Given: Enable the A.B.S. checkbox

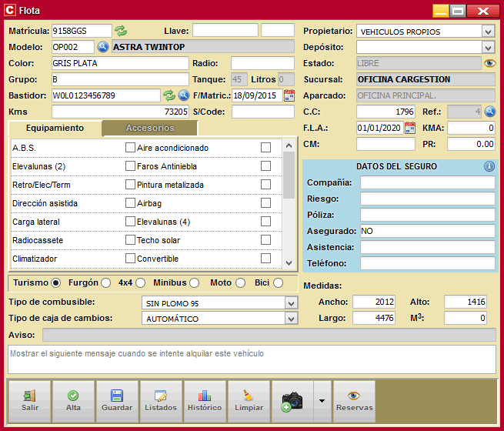Looking at the screenshot, I should pyautogui.click(x=130, y=148).
